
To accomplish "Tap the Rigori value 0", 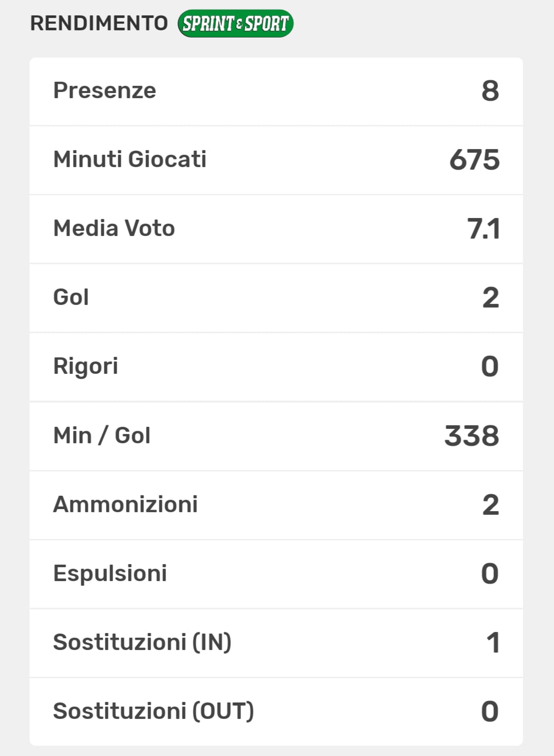I will [490, 367].
